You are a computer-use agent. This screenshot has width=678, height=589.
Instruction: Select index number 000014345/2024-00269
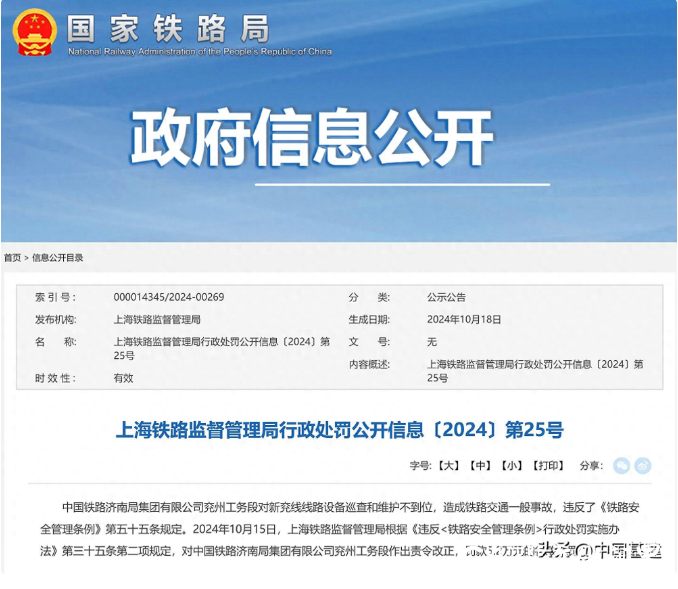point(169,297)
